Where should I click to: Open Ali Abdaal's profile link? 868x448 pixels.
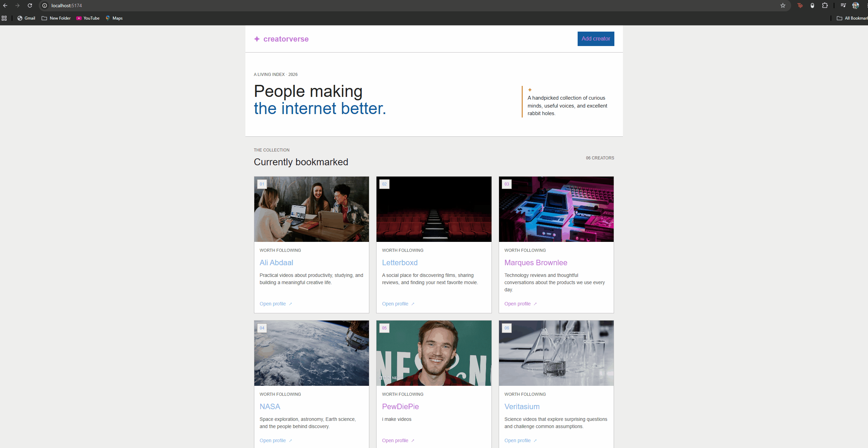pyautogui.click(x=276, y=304)
